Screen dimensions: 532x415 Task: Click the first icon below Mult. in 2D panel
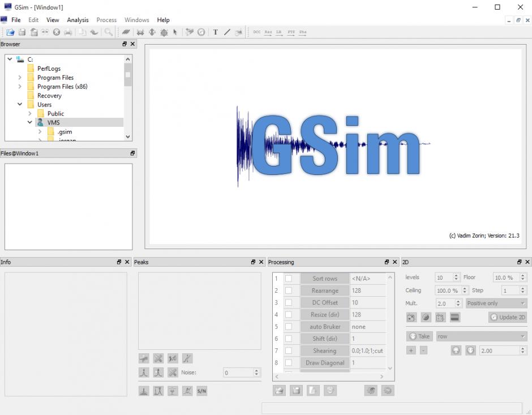click(411, 317)
